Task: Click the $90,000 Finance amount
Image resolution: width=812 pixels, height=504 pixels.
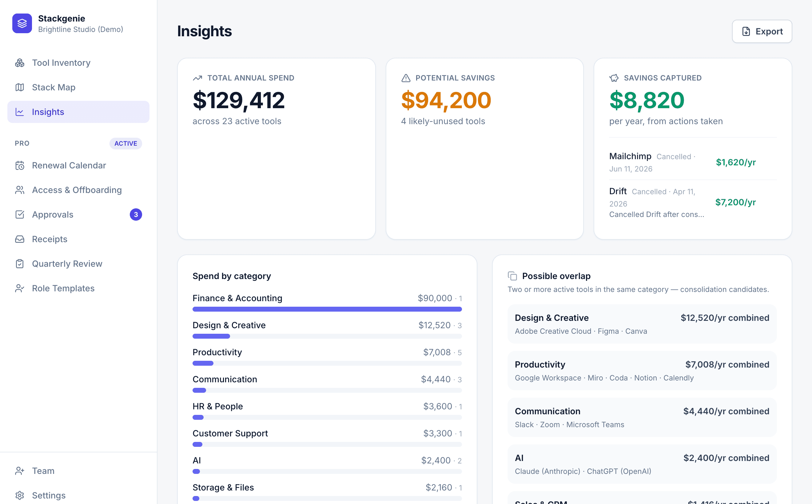Action: (435, 298)
